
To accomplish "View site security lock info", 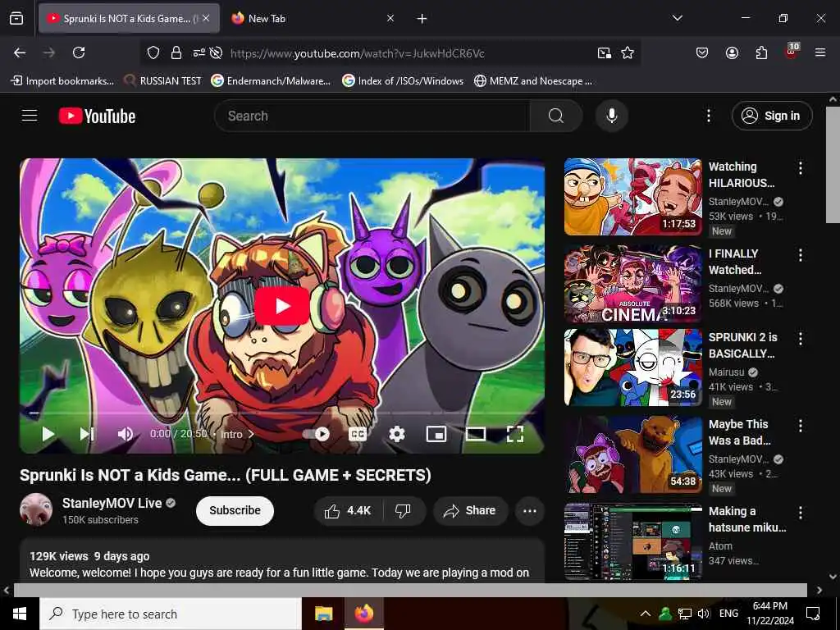I will click(176, 52).
